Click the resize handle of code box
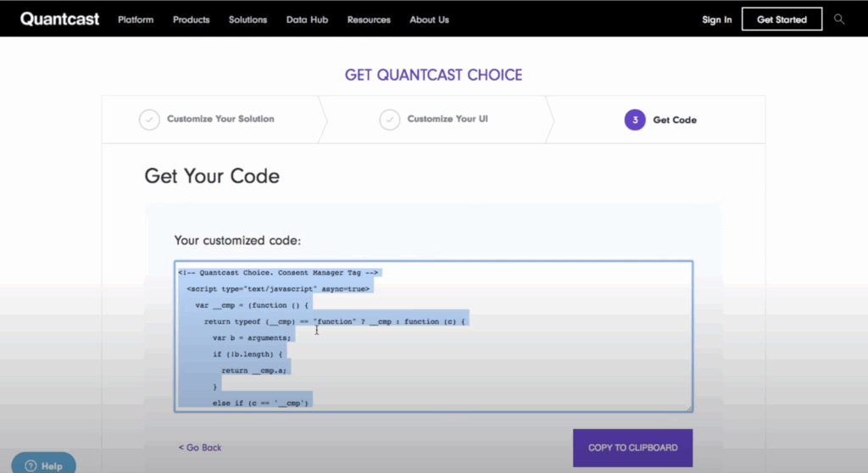The height and width of the screenshot is (473, 868). tap(688, 409)
